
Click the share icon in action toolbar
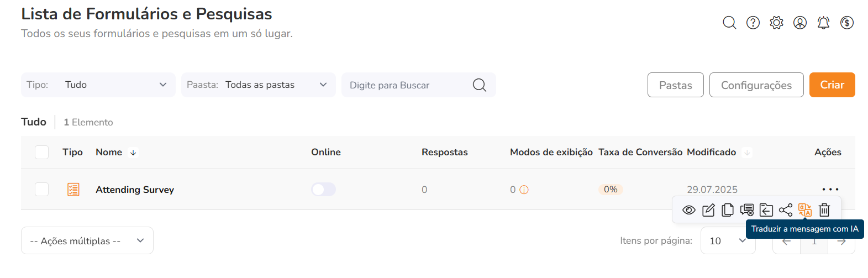(x=786, y=210)
